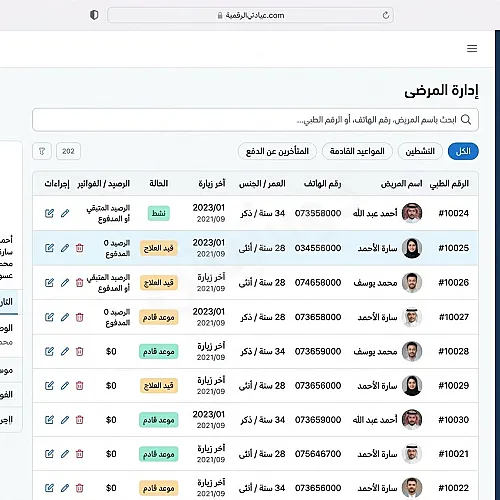The image size is (500, 500).
Task: Click pencil edit icon for patient #10021
Action: tap(65, 454)
